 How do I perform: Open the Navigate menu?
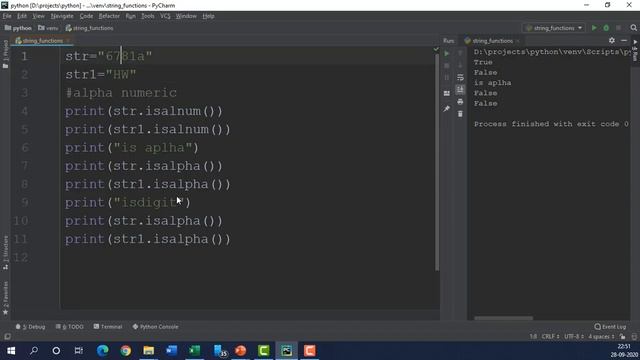coord(62,16)
